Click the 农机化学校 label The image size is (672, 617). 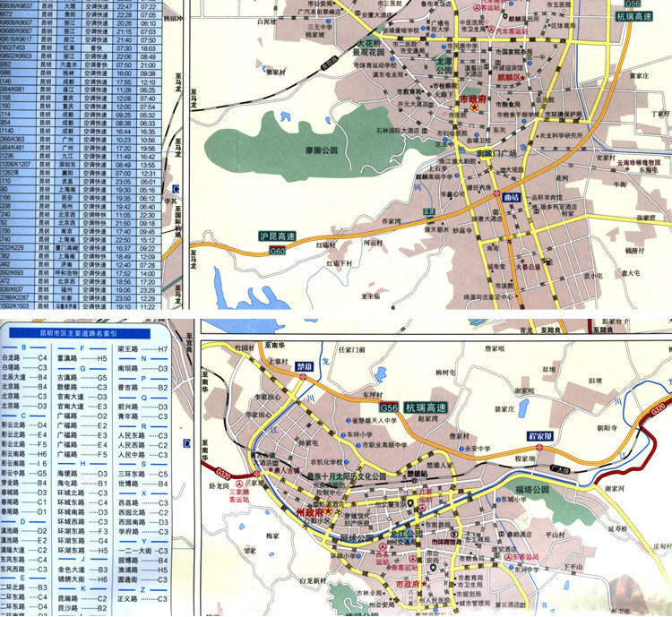point(326,462)
